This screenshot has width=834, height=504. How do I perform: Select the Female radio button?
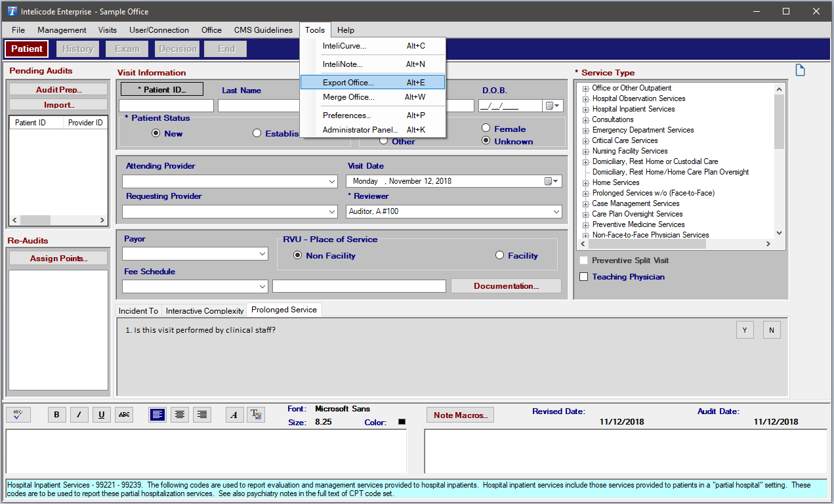click(x=486, y=129)
